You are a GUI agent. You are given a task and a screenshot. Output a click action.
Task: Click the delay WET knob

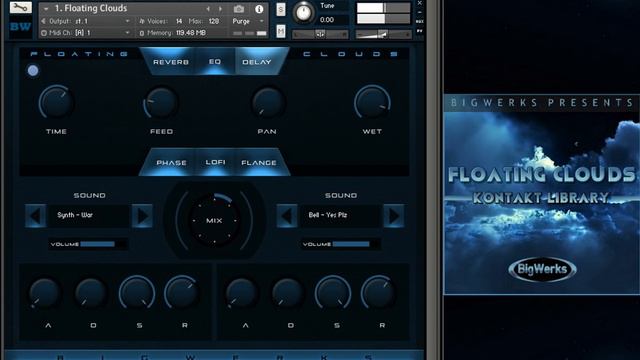(372, 102)
